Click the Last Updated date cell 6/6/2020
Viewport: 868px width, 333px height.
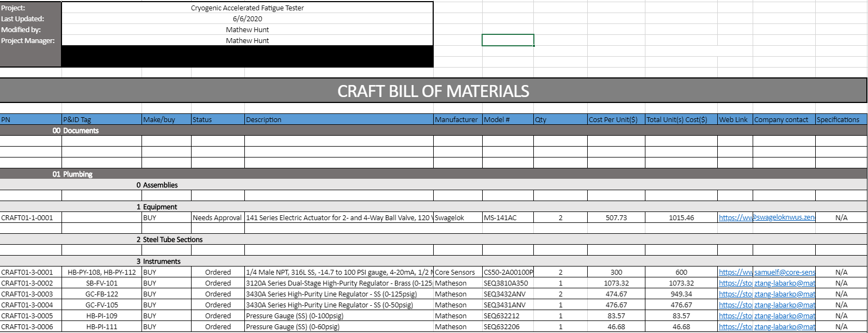tap(247, 19)
